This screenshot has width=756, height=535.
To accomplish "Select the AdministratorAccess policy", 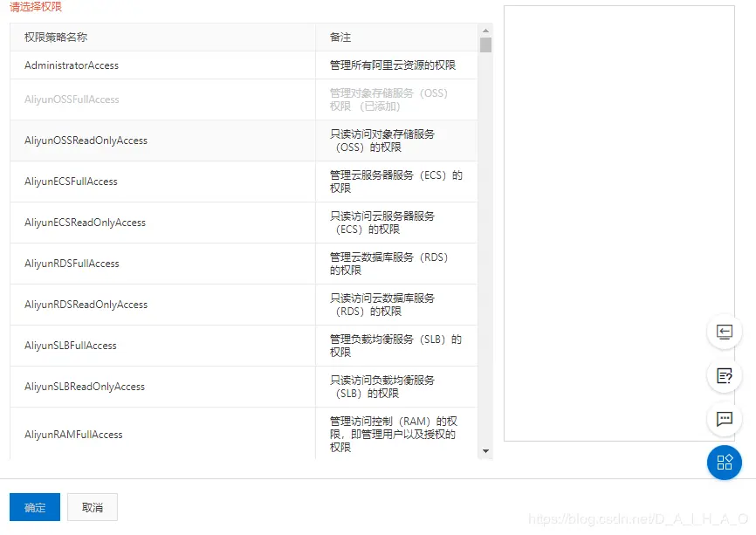I will click(x=72, y=65).
